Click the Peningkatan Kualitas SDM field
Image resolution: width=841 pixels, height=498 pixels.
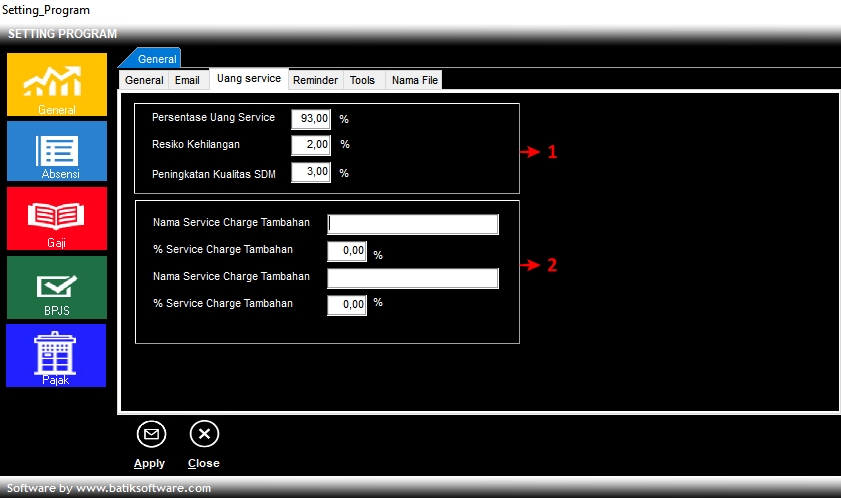310,172
